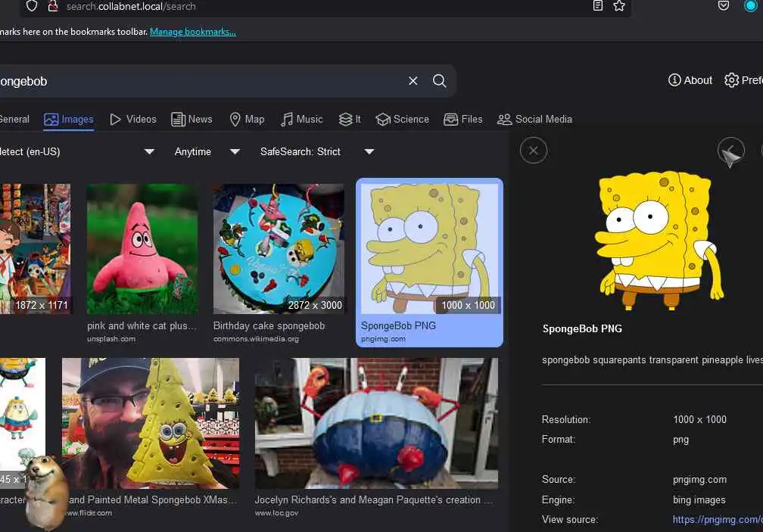Click the blue circular account icon

(x=751, y=6)
